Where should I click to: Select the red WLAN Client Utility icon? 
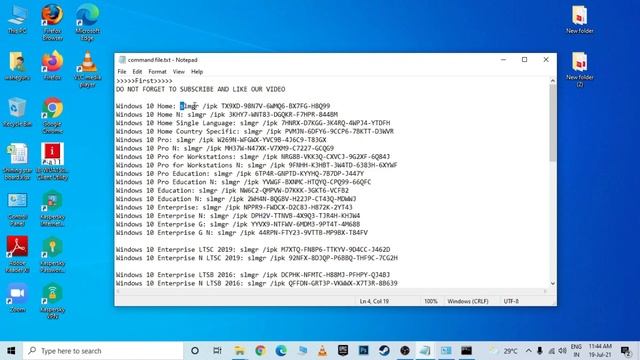point(52,162)
